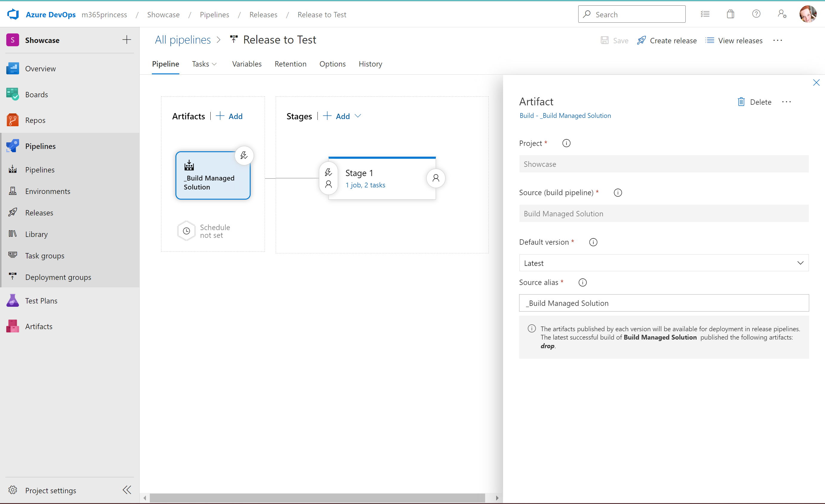Close the Artifact panel
Viewport: 825px width, 504px height.
click(x=816, y=83)
